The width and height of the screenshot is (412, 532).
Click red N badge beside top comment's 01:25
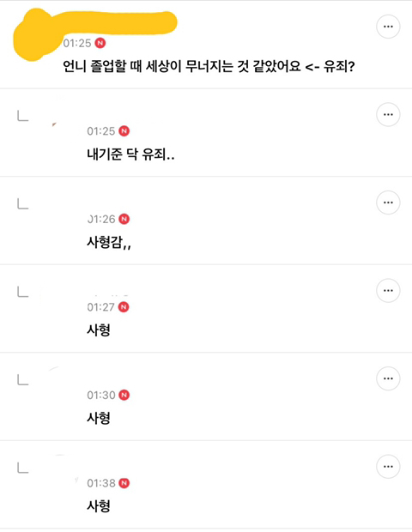100,43
